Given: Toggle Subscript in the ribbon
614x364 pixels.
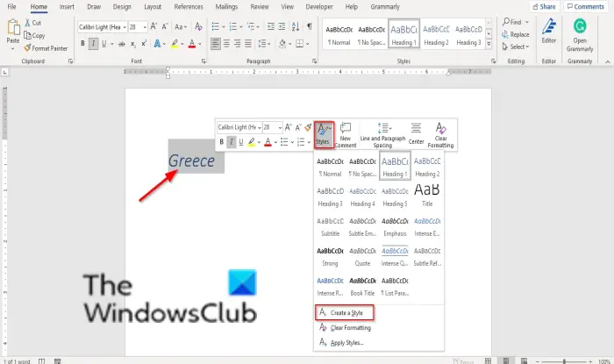Looking at the screenshot, I should click(133, 44).
